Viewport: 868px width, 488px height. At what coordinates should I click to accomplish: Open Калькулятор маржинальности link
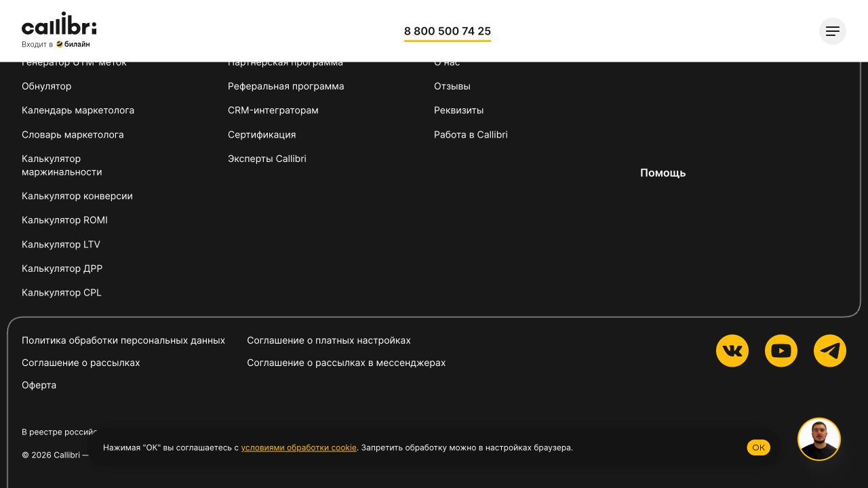click(62, 165)
